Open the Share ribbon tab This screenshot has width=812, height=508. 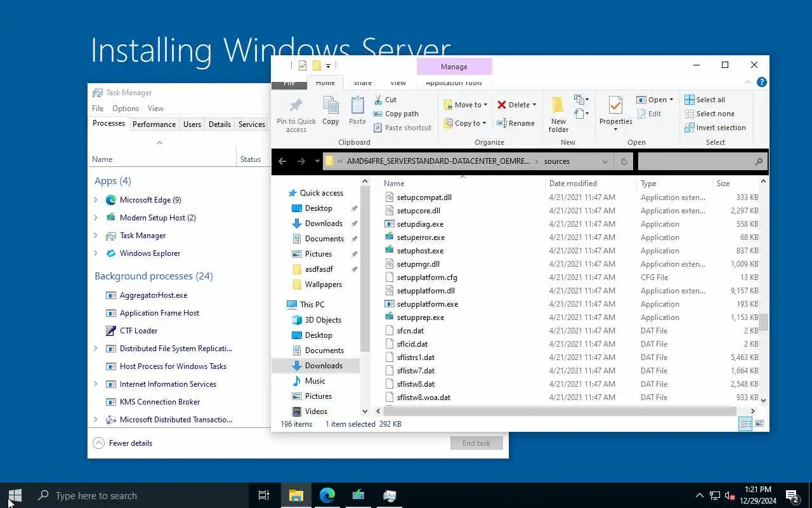pos(362,83)
